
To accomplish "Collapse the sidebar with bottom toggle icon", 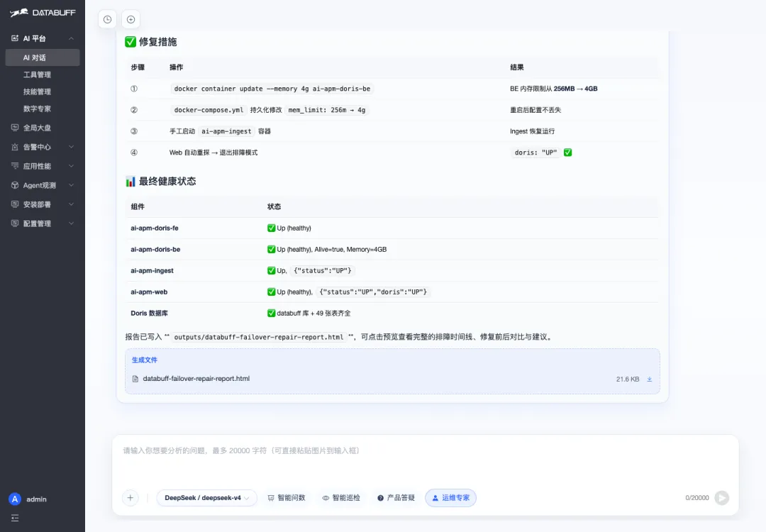I will [x=15, y=518].
